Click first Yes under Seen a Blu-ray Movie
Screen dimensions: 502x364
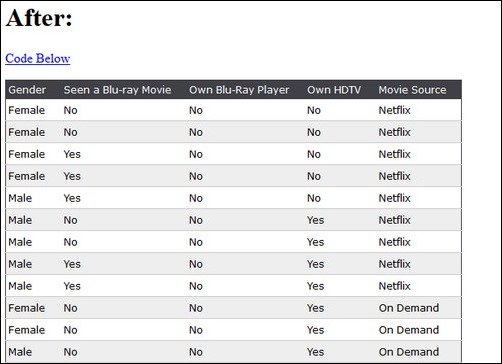tap(72, 154)
